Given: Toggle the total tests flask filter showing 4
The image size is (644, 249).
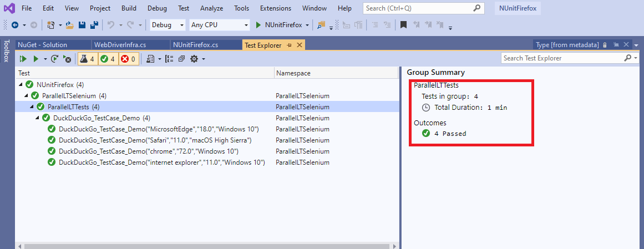Looking at the screenshot, I should [87, 59].
